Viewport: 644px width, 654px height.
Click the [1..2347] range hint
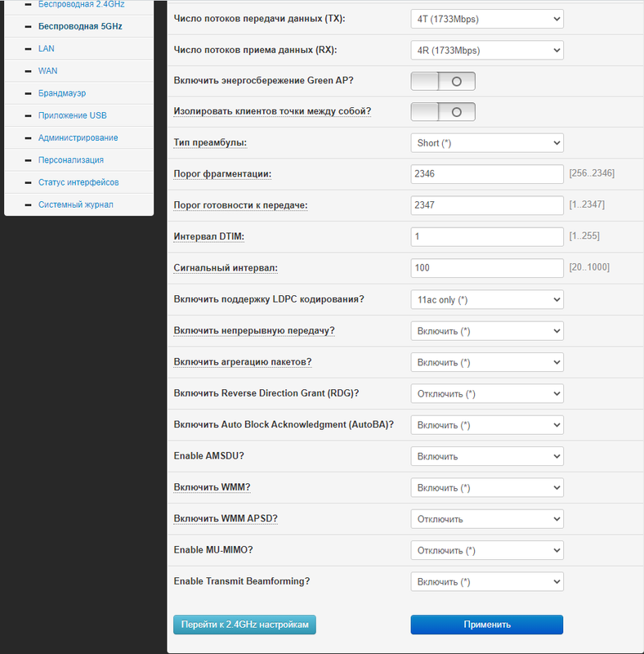coord(587,204)
